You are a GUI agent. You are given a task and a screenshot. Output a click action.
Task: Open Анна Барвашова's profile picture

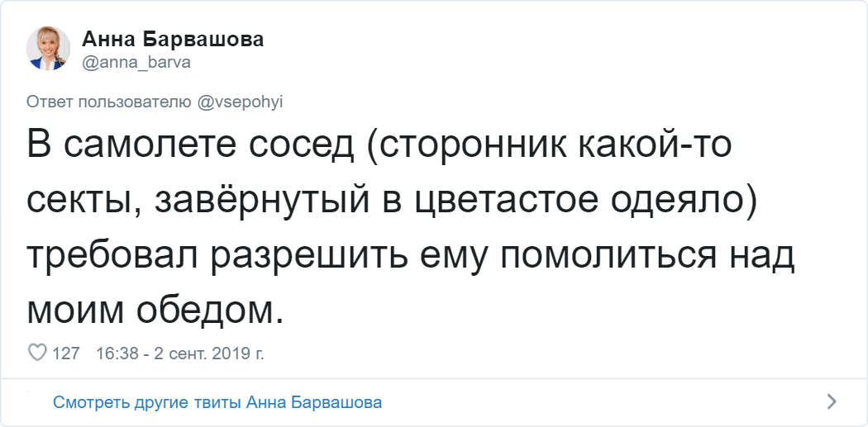point(48,48)
